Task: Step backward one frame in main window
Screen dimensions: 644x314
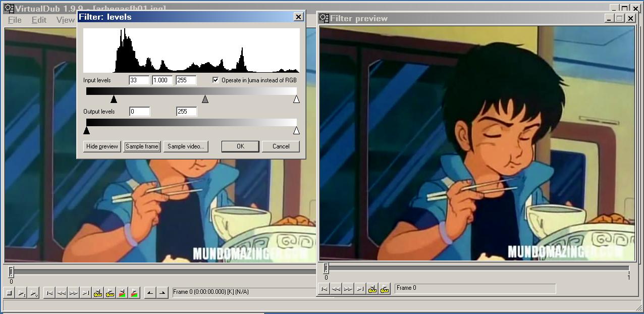Action: coord(62,293)
